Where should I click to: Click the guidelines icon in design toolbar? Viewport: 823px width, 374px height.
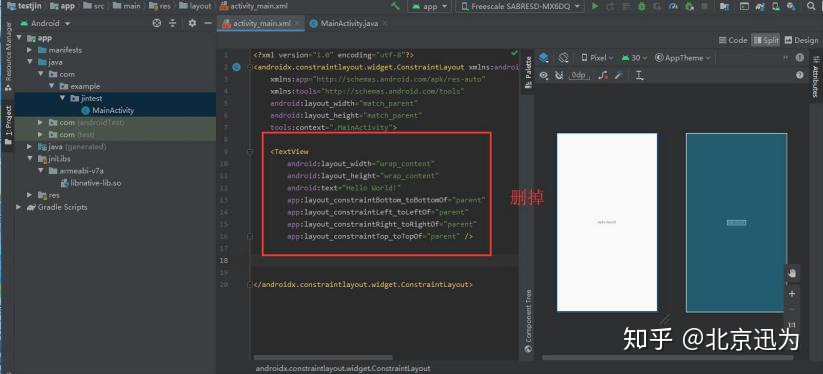pos(639,76)
